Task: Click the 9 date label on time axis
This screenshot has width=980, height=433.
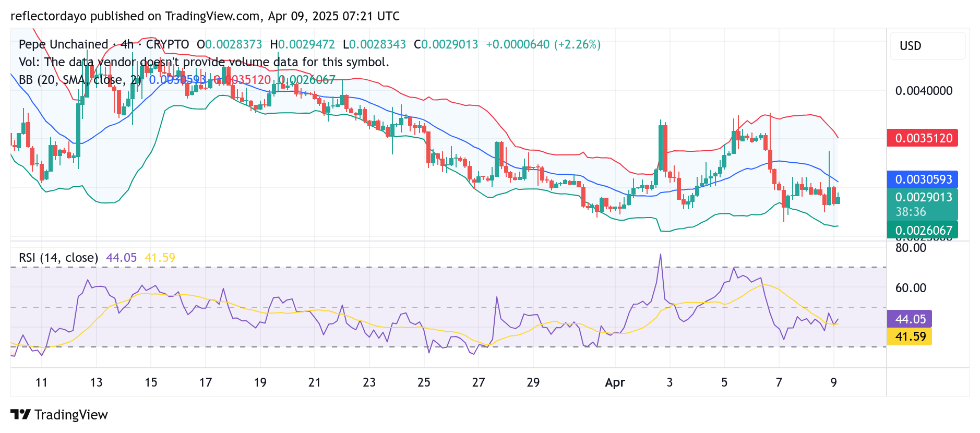Action: pyautogui.click(x=834, y=382)
